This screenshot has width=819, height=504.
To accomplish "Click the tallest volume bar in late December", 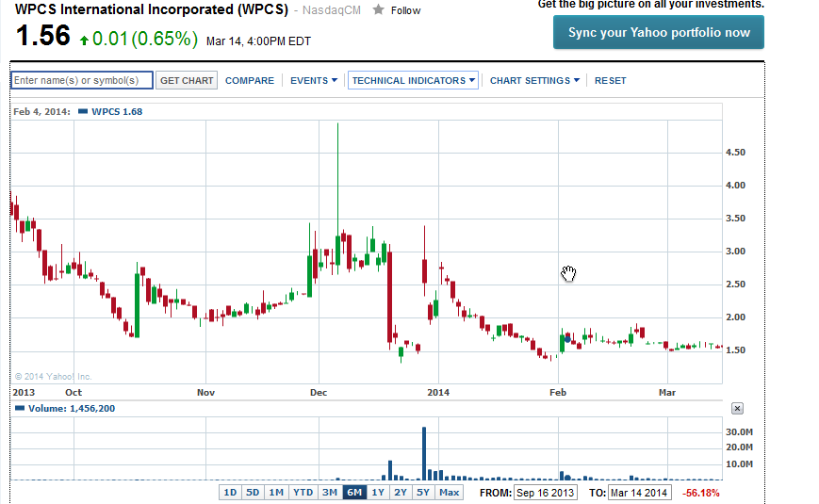I will coord(424,453).
